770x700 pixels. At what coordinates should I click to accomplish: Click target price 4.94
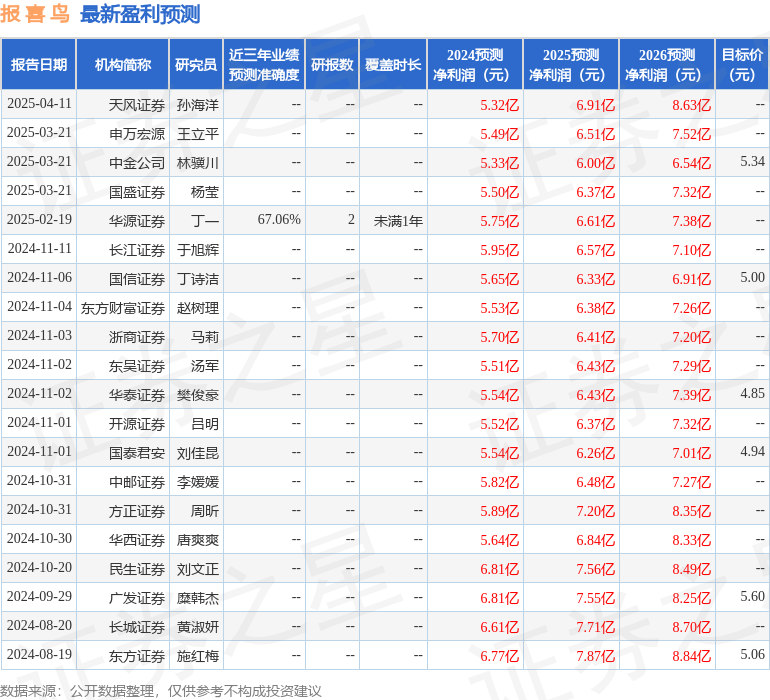pos(752,451)
